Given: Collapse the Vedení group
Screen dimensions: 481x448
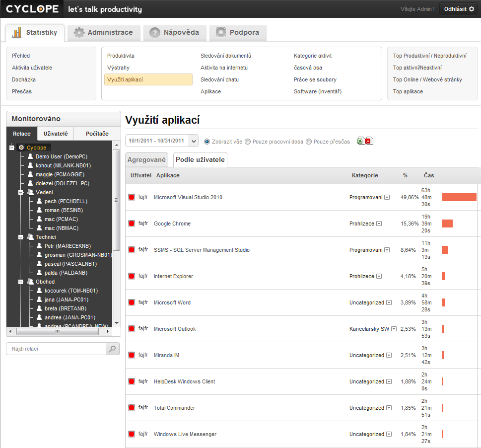Looking at the screenshot, I should (20, 192).
